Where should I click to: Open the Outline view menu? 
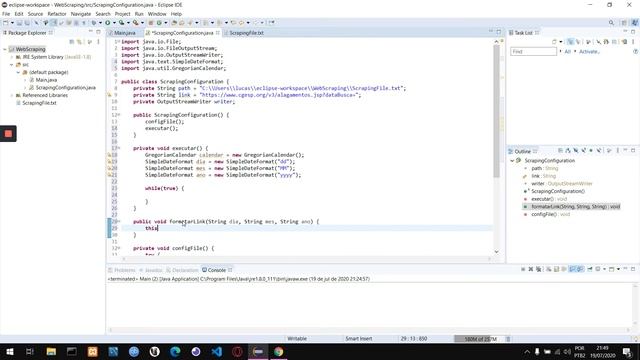pos(618,151)
